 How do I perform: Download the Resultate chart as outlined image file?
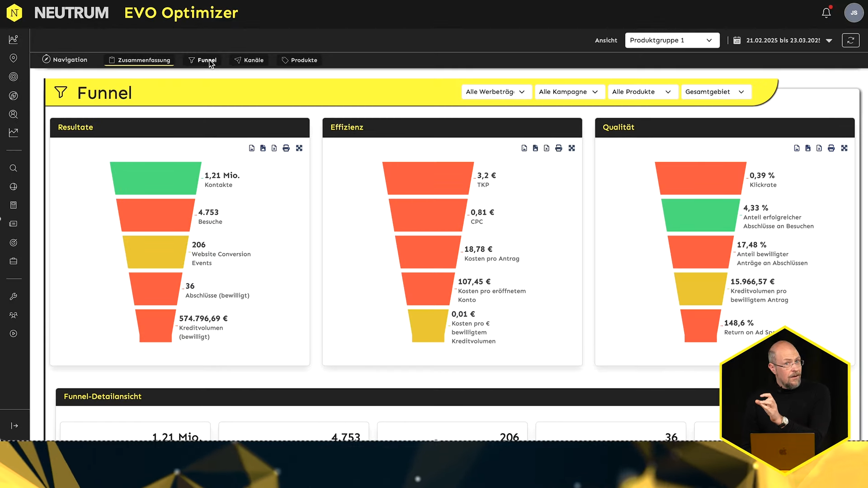click(x=252, y=148)
